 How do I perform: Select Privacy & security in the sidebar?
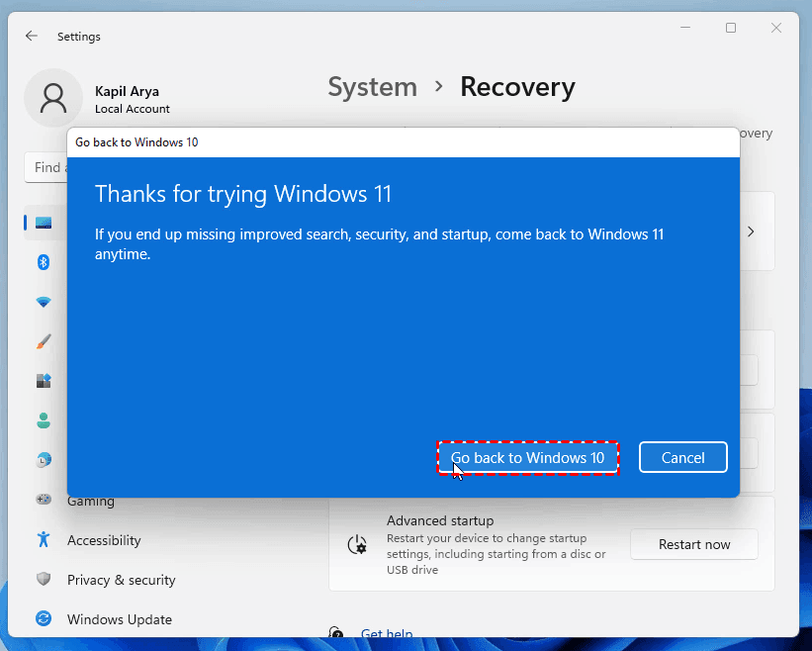(x=122, y=580)
